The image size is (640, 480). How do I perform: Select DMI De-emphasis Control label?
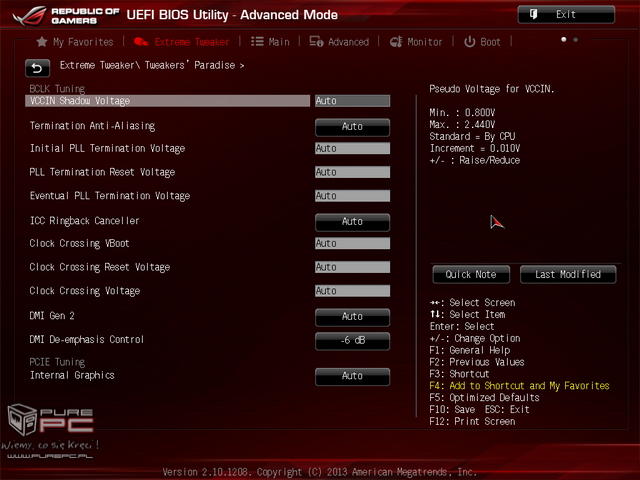click(87, 339)
